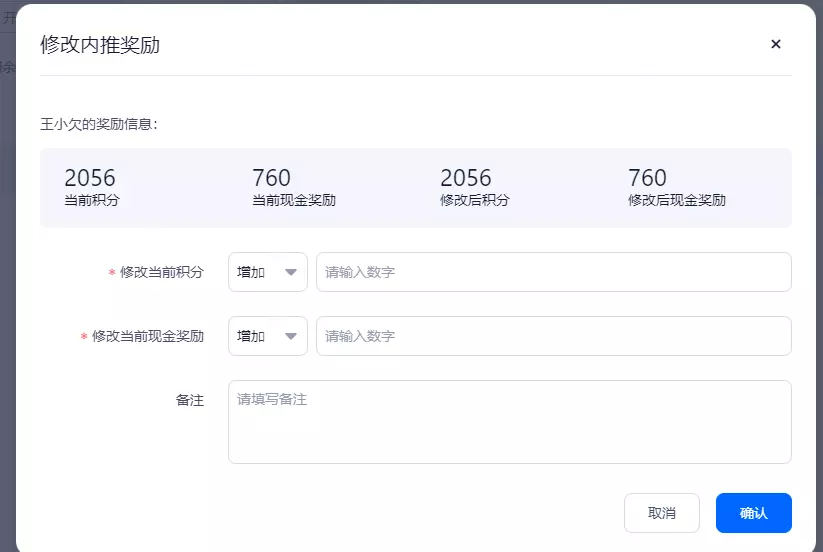Close the 修改内推奖励 dialog with X

[x=775, y=44]
